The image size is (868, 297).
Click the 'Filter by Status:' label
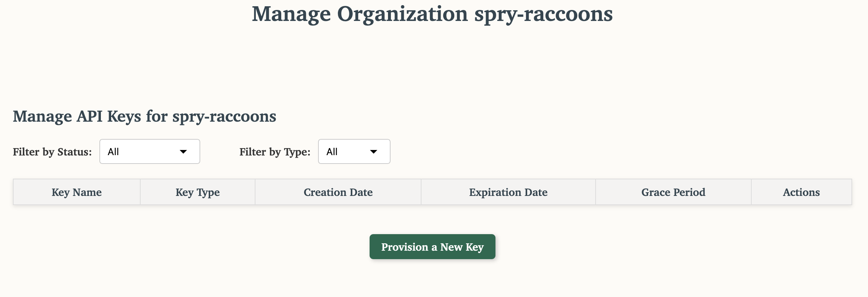coord(52,152)
